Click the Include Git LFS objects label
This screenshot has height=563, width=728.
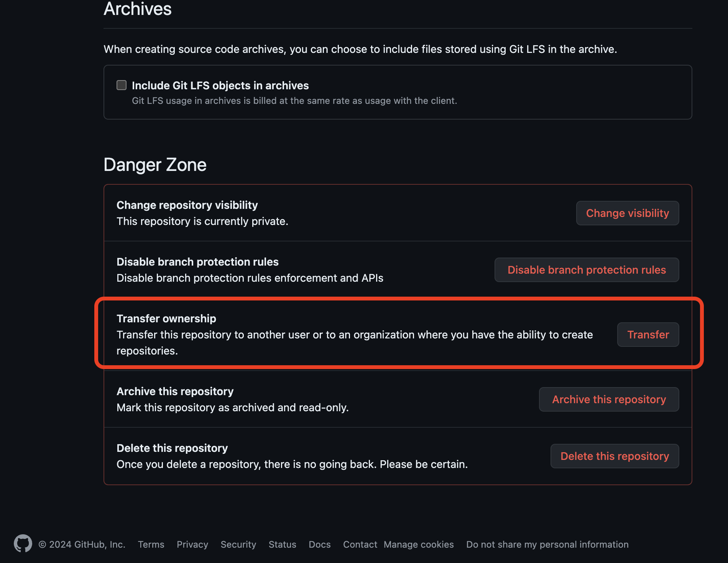220,85
